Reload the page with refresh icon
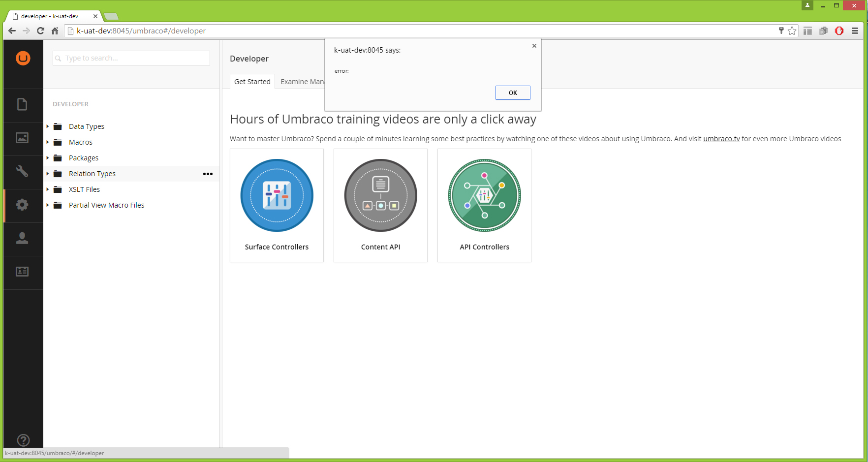Image resolution: width=868 pixels, height=462 pixels. point(41,31)
